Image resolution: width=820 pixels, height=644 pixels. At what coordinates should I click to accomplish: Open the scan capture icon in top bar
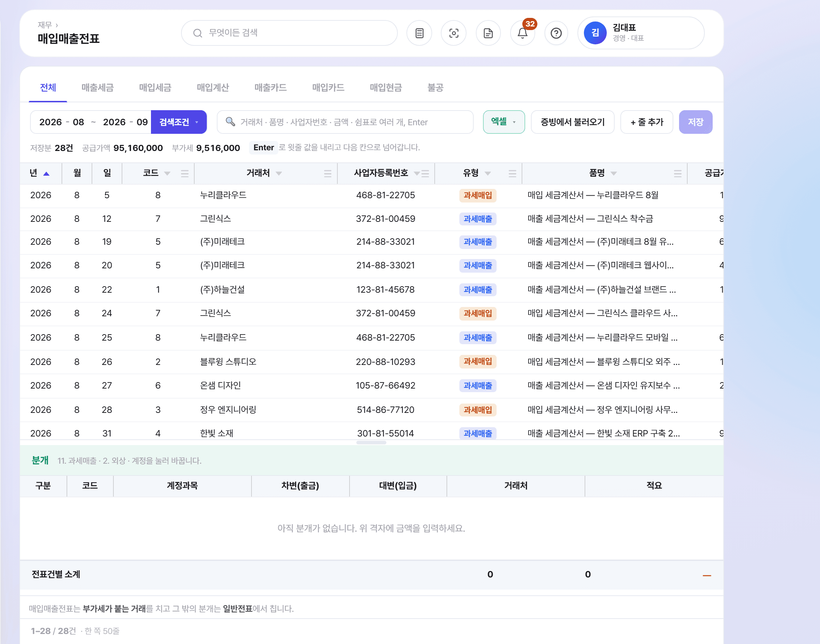(454, 33)
